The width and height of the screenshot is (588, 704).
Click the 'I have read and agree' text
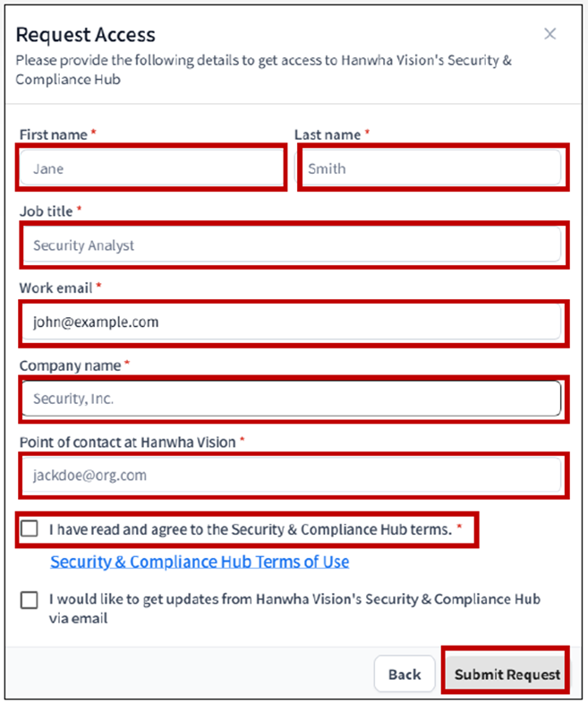251,529
